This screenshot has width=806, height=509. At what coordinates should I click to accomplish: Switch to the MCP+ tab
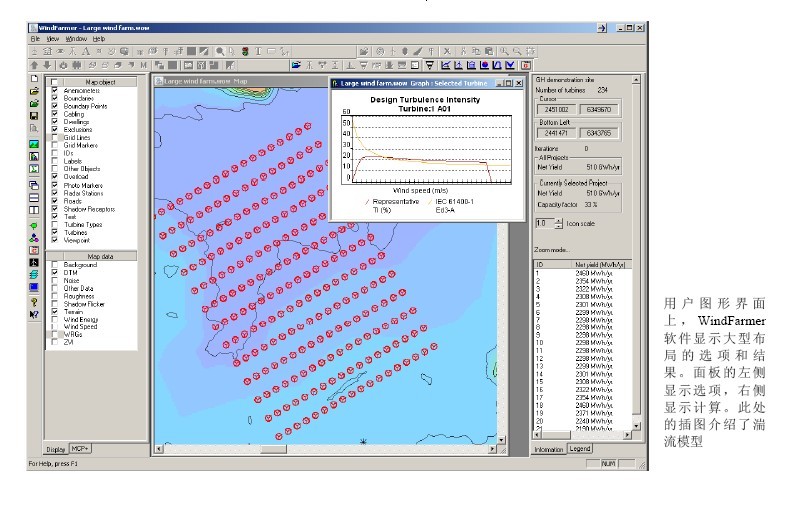click(81, 449)
